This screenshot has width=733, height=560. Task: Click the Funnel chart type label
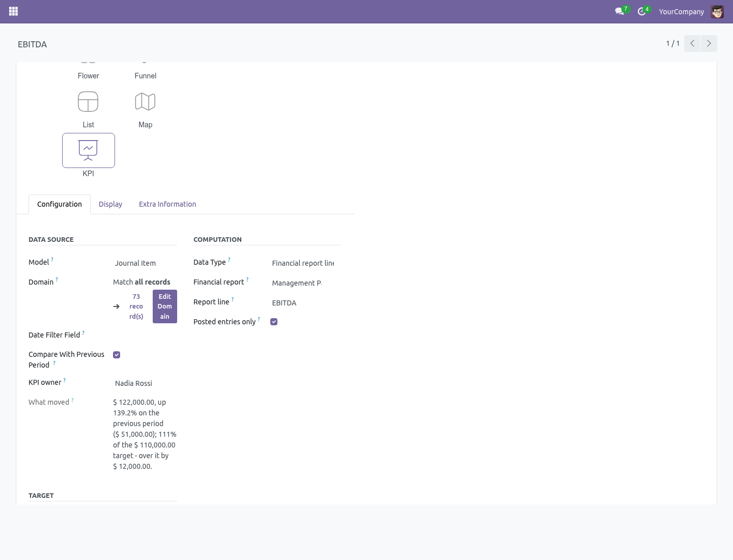pyautogui.click(x=146, y=76)
